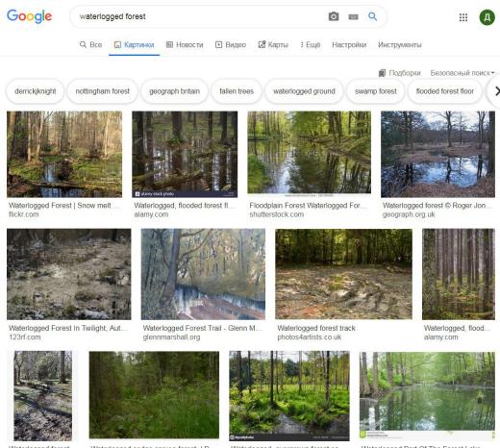This screenshot has width=500, height=448.
Task: Open the on-screen keyboard icon
Action: [353, 16]
